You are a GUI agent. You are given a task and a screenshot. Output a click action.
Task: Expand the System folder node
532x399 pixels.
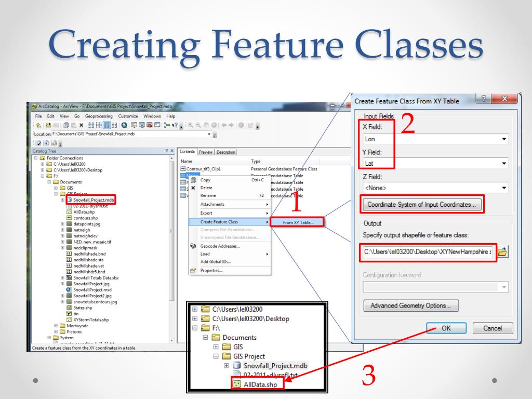coord(49,338)
